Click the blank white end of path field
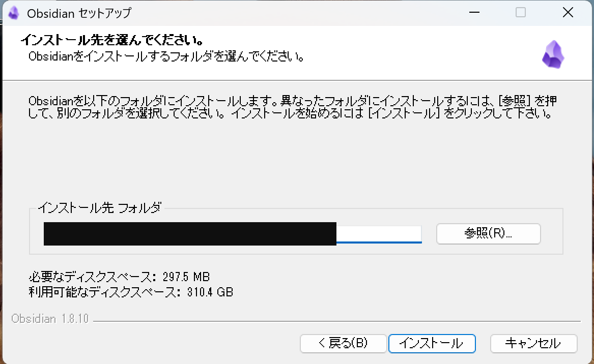 coord(379,233)
